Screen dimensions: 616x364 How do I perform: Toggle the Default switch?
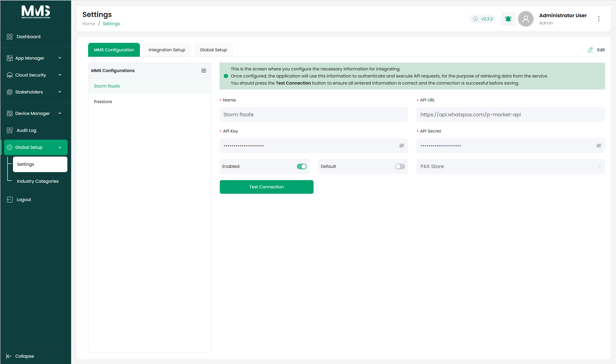(x=400, y=166)
